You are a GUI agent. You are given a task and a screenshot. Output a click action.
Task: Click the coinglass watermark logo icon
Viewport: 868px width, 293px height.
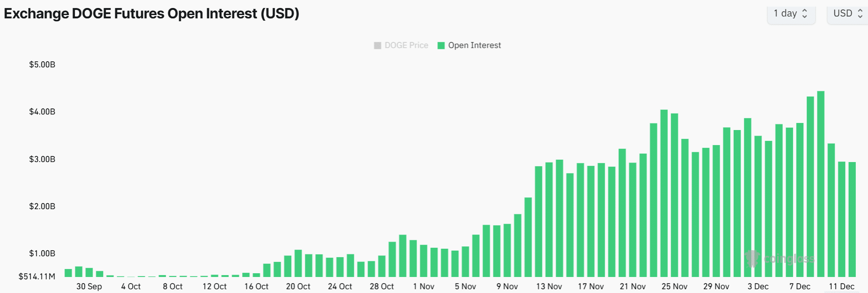[752, 259]
